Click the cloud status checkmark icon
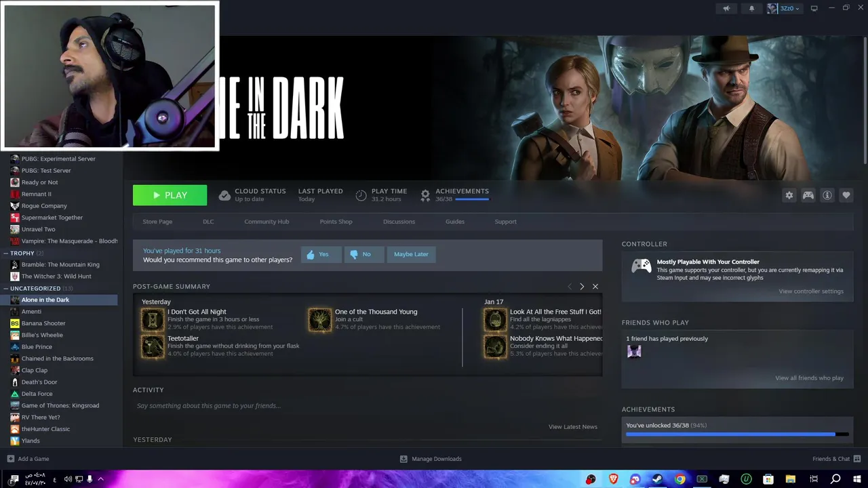The width and height of the screenshot is (868, 488). pyautogui.click(x=224, y=195)
